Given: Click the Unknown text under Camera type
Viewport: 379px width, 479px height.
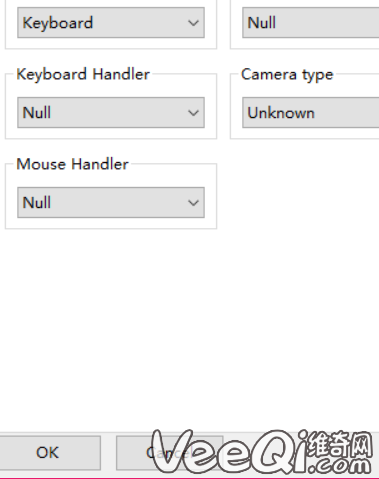Looking at the screenshot, I should click(x=281, y=113).
